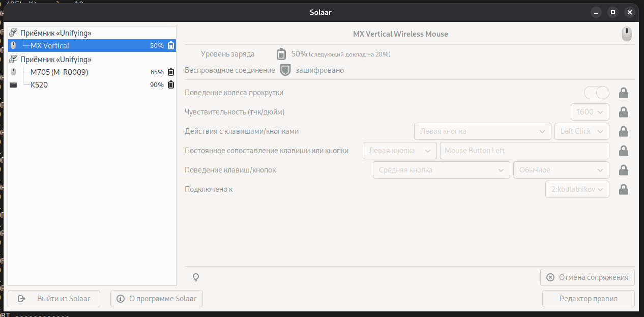Image resolution: width=644 pixels, height=317 pixels.
Task: Toggle the scroll wheel behavior switch
Action: tap(596, 93)
